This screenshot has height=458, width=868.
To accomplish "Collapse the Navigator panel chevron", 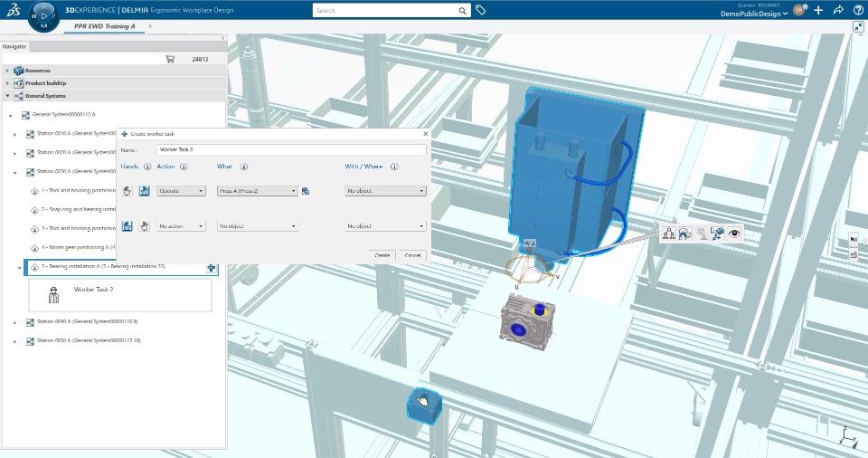I will pyautogui.click(x=223, y=38).
